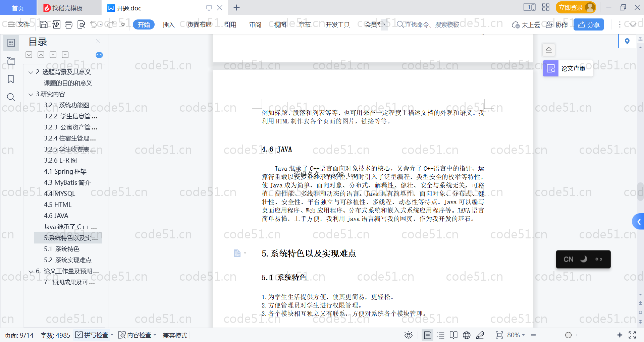This screenshot has height=342, width=644.
Task: Select the 插入 ribbon tab
Action: [x=168, y=24]
